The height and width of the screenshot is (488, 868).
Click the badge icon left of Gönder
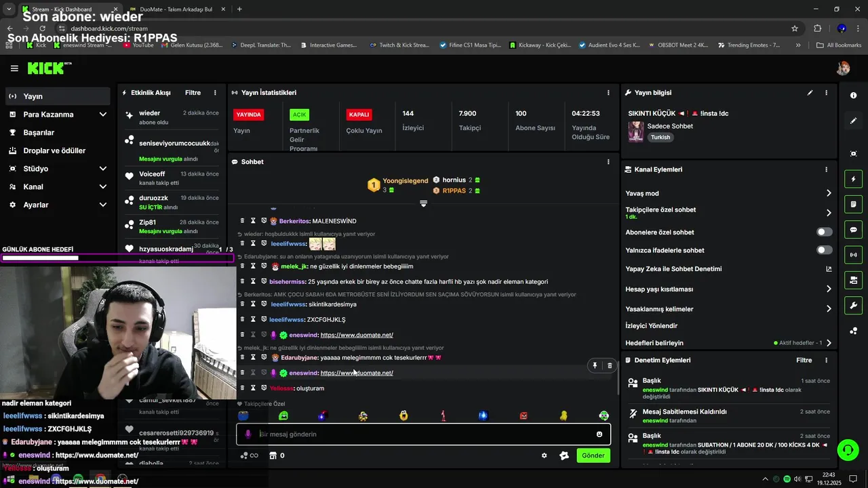[x=564, y=455]
